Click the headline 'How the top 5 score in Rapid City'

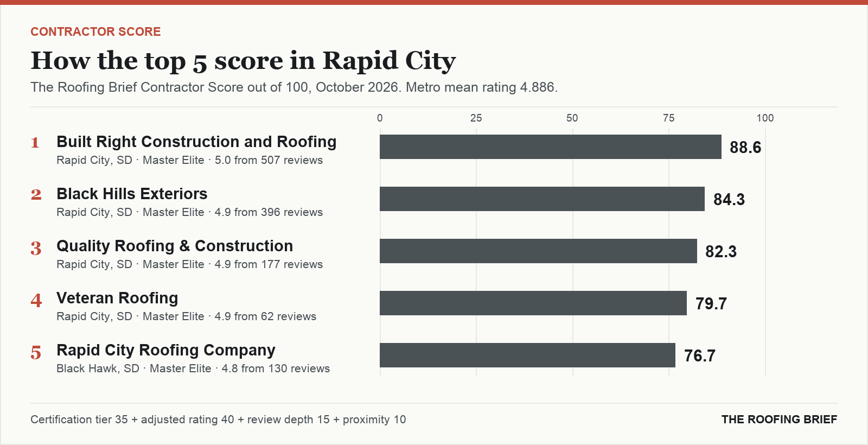(x=243, y=60)
